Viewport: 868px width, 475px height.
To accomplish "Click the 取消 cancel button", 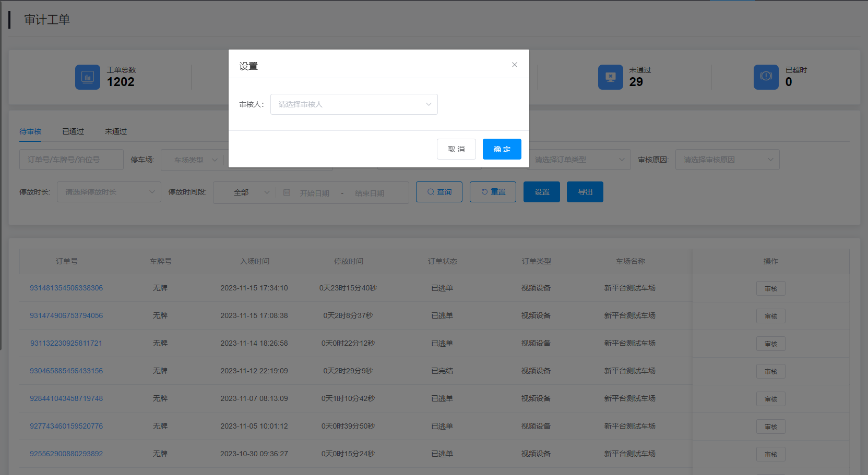I will [x=456, y=149].
